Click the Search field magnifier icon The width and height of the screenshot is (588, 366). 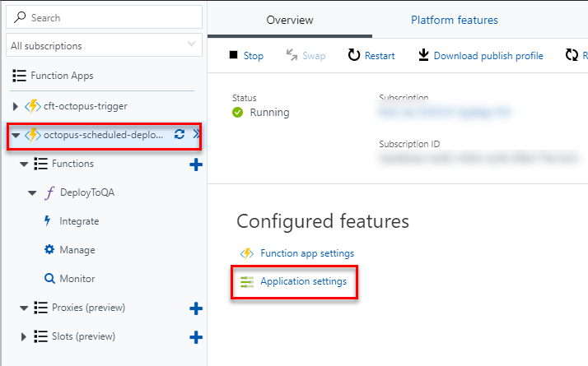click(20, 17)
